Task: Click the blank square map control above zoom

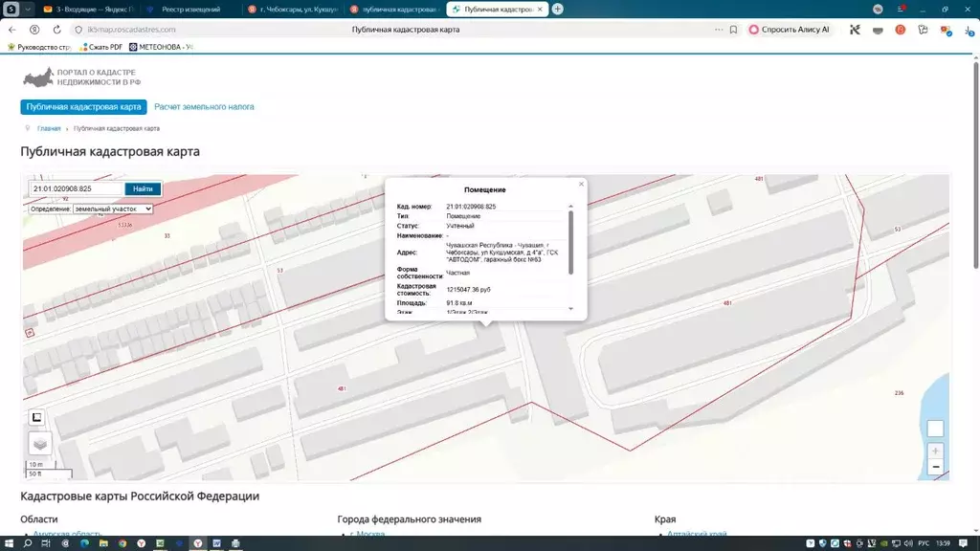Action: pos(935,429)
